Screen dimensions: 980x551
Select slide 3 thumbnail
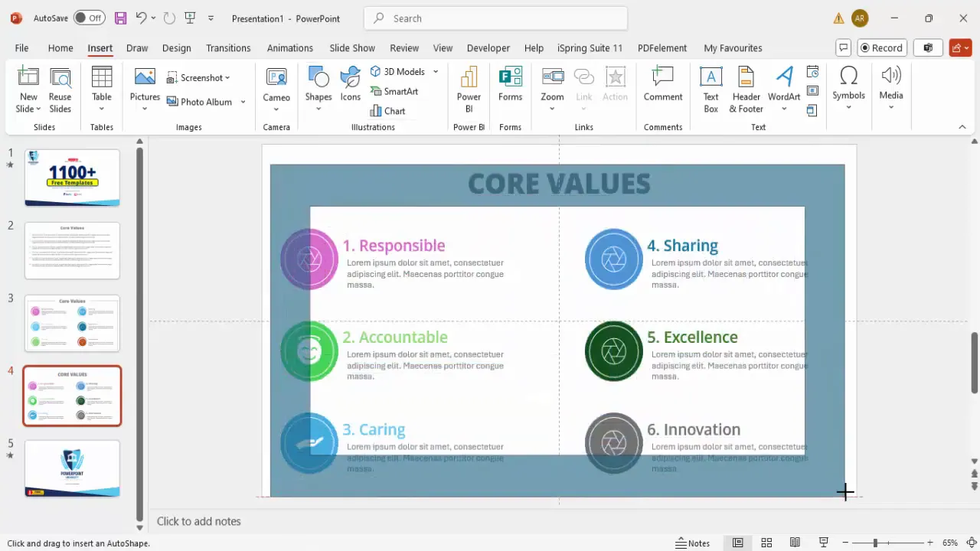pos(72,324)
